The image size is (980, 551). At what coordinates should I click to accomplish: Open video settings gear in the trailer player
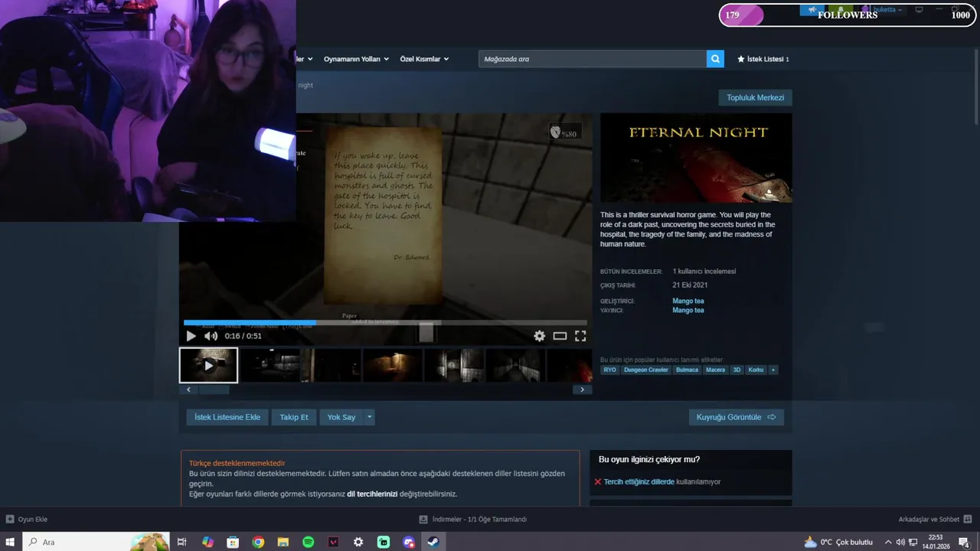[540, 336]
